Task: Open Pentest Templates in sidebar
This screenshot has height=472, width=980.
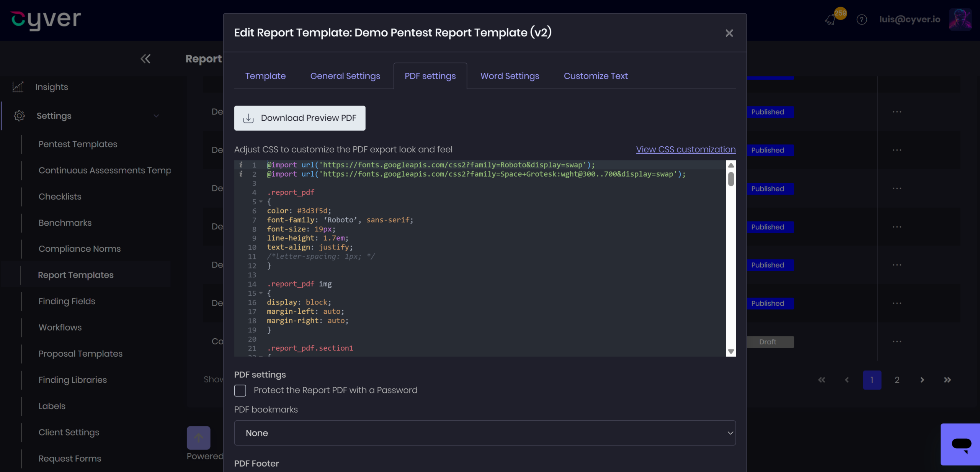Action: tap(78, 144)
